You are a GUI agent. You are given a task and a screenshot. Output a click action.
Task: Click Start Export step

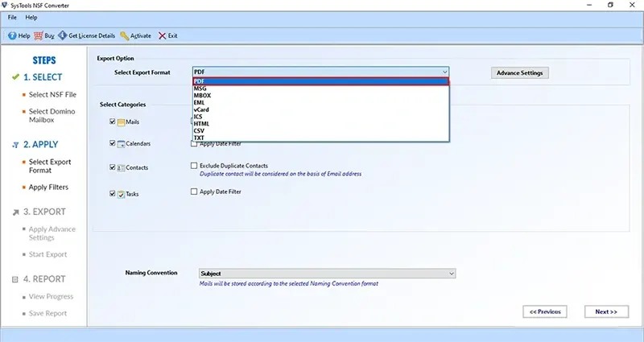coord(47,254)
